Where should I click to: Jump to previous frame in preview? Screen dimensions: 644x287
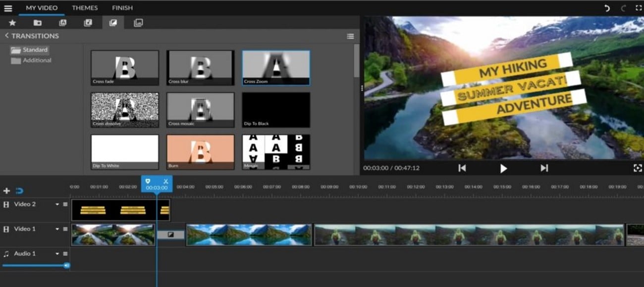point(462,168)
